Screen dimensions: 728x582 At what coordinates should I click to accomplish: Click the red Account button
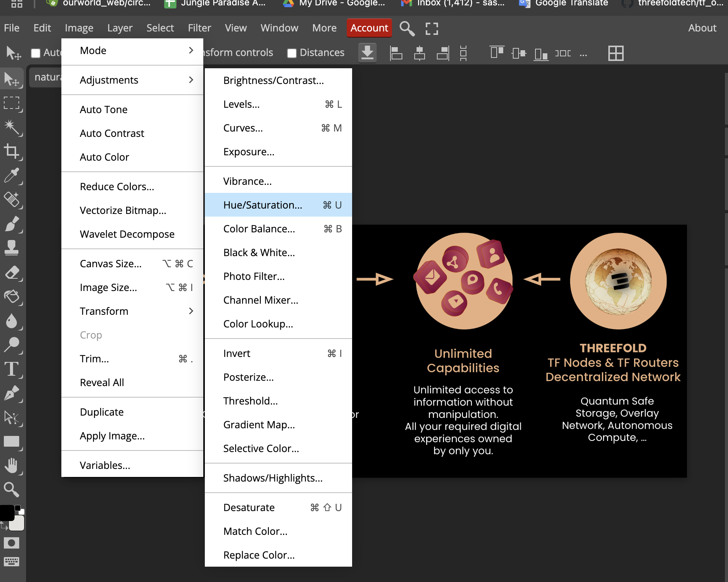click(369, 28)
